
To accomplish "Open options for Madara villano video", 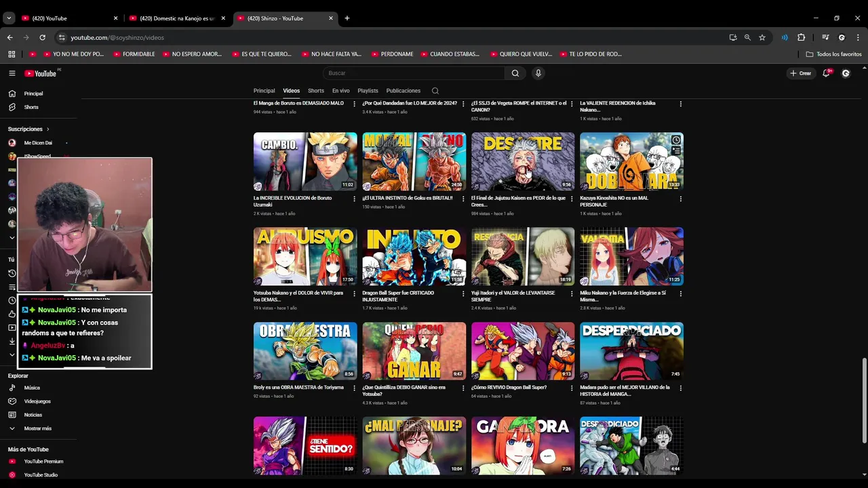I will click(x=680, y=388).
